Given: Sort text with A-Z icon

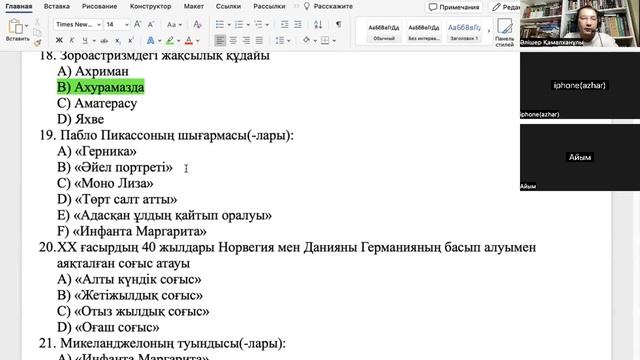Looking at the screenshot, I should (318, 24).
